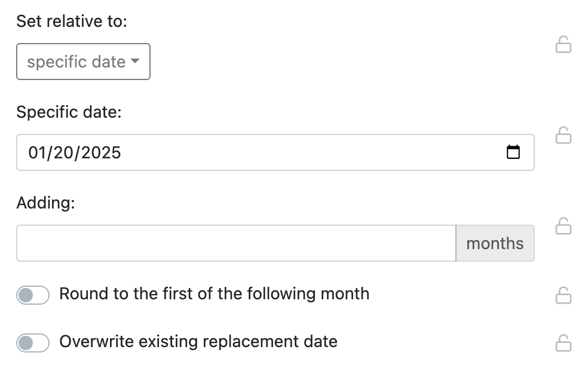
Task: Click the Adding label above the input
Action: (45, 203)
